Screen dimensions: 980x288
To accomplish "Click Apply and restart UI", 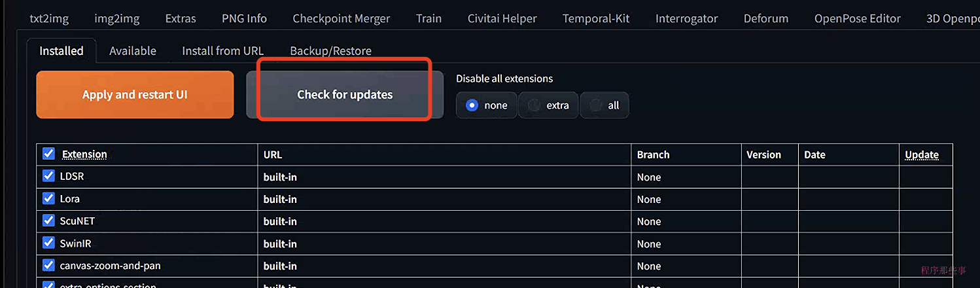I will (135, 94).
